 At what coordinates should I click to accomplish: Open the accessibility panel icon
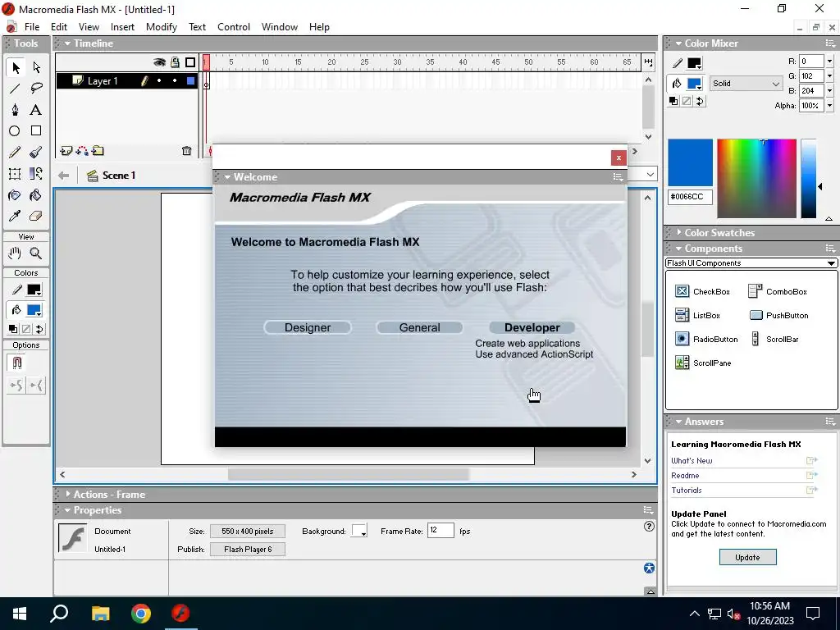coord(649,568)
